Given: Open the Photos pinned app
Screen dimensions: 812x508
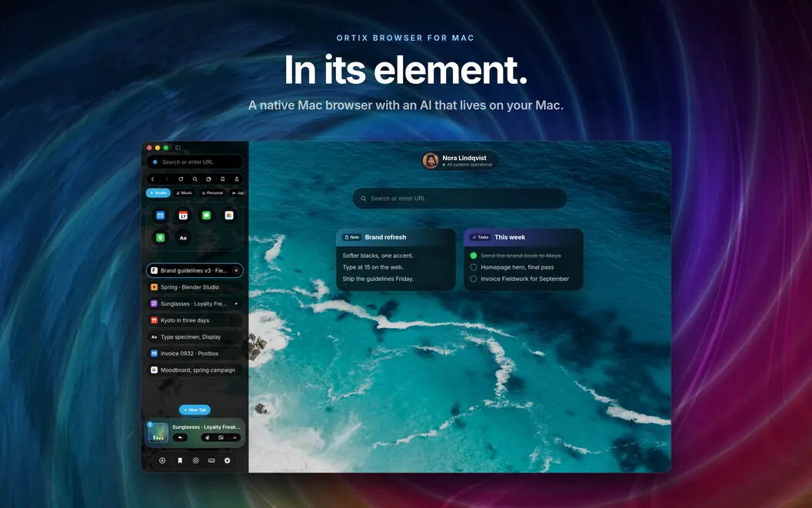Looking at the screenshot, I should 229,215.
